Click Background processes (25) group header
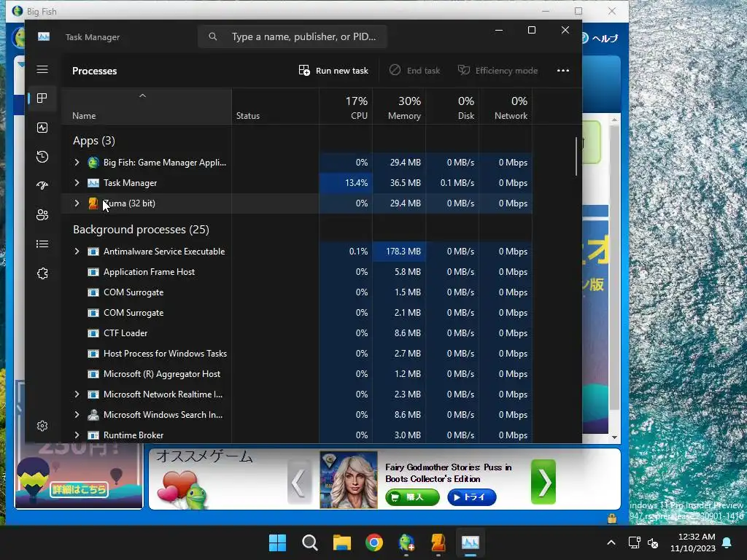The width and height of the screenshot is (747, 560). [x=141, y=230]
